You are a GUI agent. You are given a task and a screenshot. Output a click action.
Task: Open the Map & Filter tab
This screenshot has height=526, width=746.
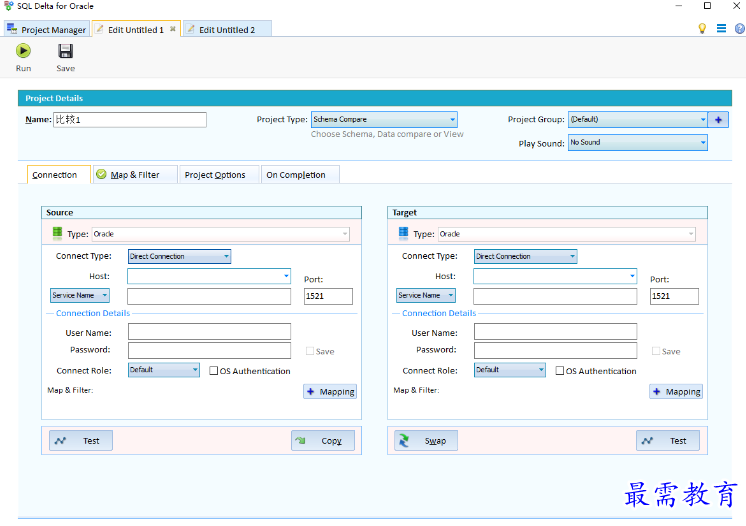[x=135, y=175]
